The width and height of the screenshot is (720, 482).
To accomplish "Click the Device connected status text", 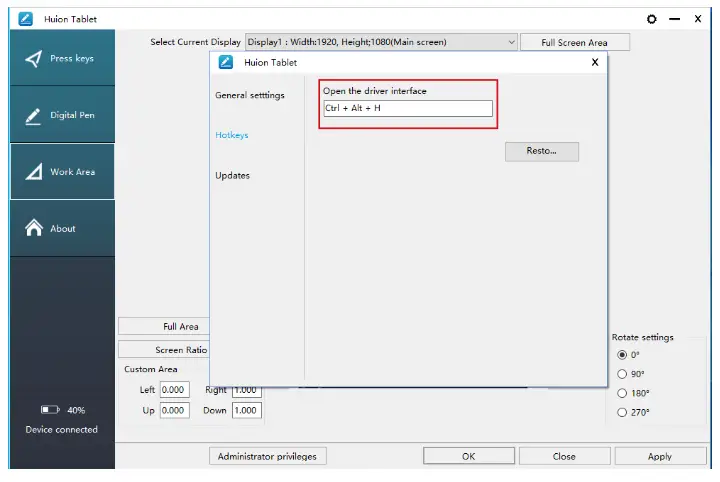I will point(62,430).
